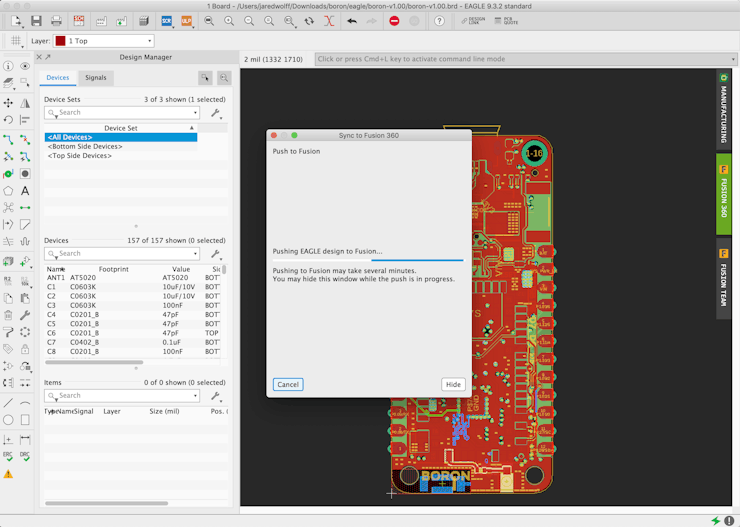
Task: Click the red Stop icon in toolbar
Action: pyautogui.click(x=394, y=21)
